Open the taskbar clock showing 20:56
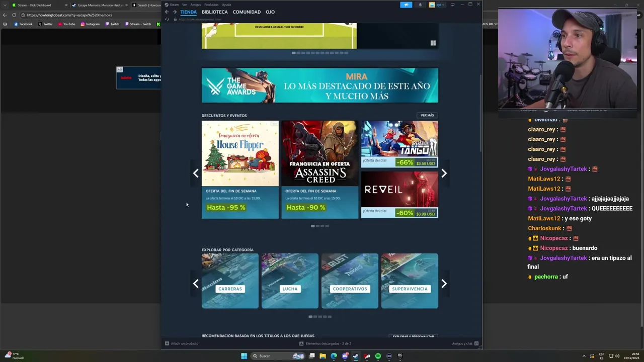The image size is (644, 362). 631,356
